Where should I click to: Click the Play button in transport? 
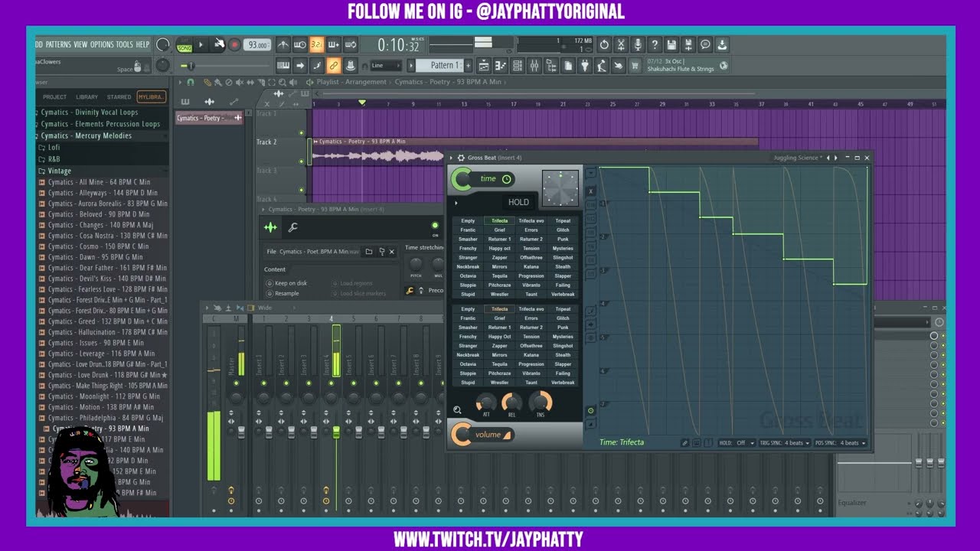[201, 45]
